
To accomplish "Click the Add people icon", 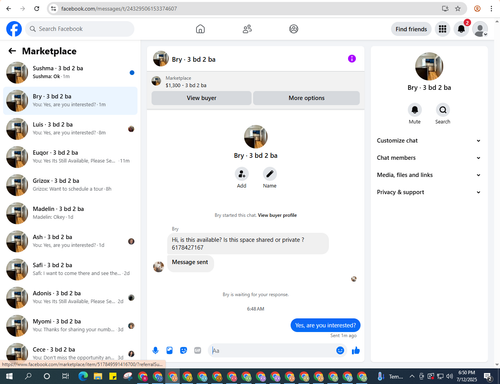I will [242, 174].
